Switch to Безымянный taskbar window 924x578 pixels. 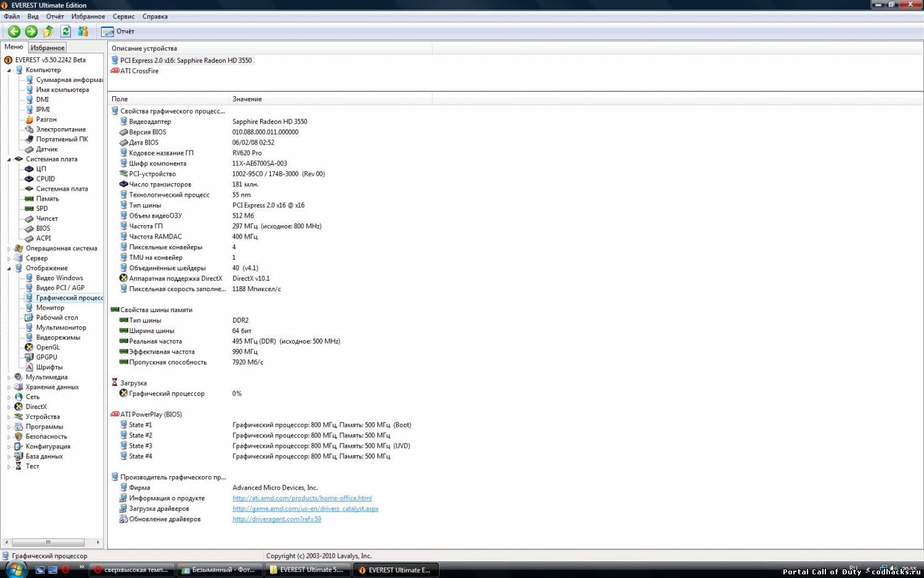[219, 570]
